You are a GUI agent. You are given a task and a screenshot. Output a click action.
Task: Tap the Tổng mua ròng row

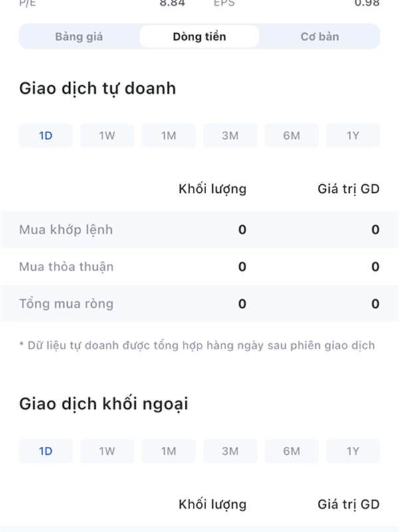coord(199,304)
